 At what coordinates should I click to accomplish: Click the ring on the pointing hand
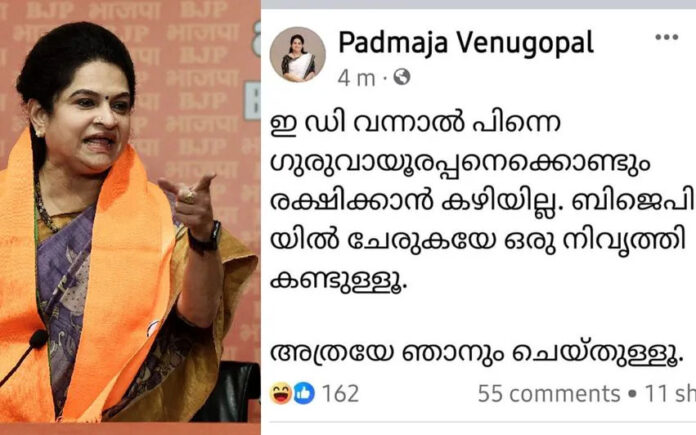pos(188,197)
